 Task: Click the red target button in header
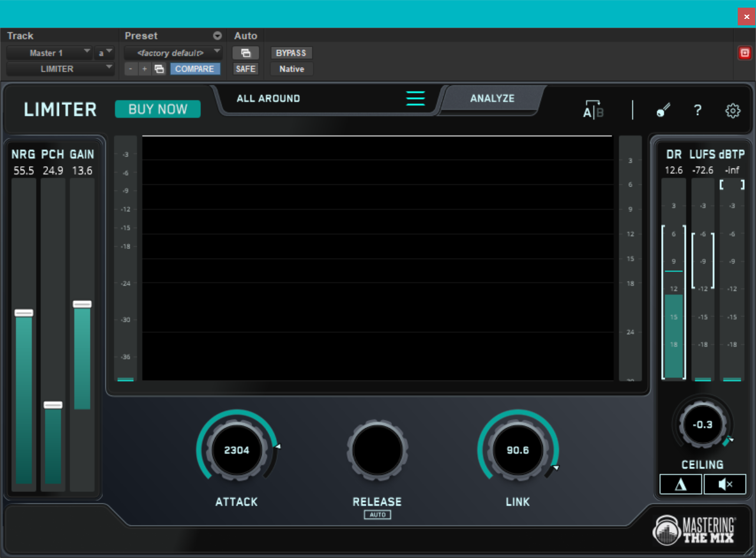pyautogui.click(x=745, y=53)
